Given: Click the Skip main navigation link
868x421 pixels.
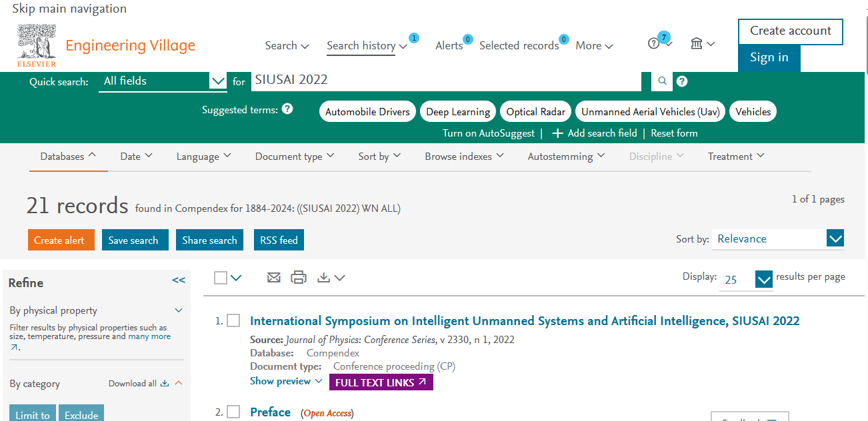Looking at the screenshot, I should click(69, 9).
